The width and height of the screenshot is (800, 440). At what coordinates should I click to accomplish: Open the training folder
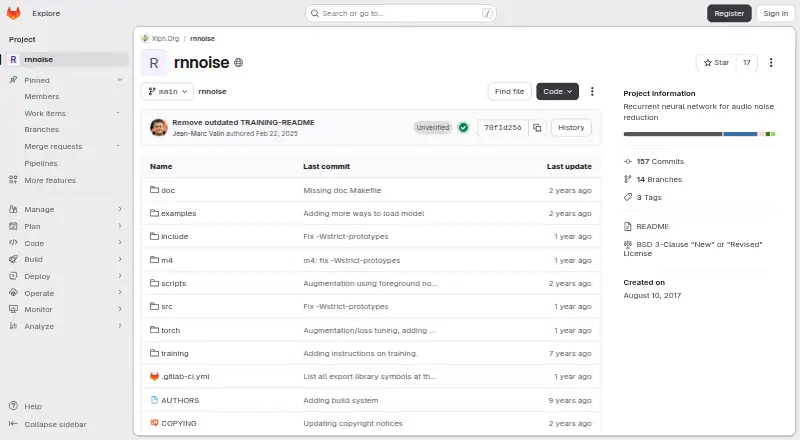click(x=174, y=353)
